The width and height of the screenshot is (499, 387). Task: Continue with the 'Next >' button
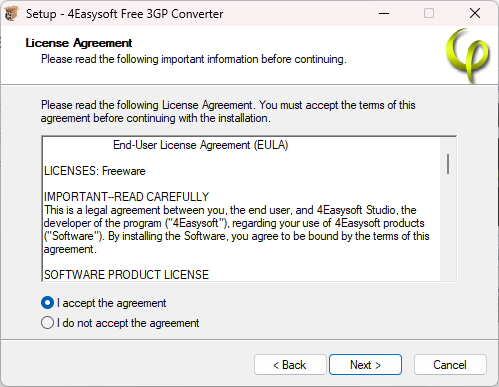point(365,365)
